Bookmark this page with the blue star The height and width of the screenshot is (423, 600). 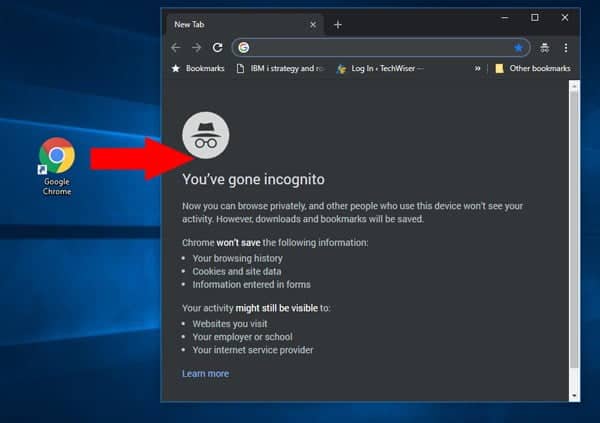[x=518, y=48]
